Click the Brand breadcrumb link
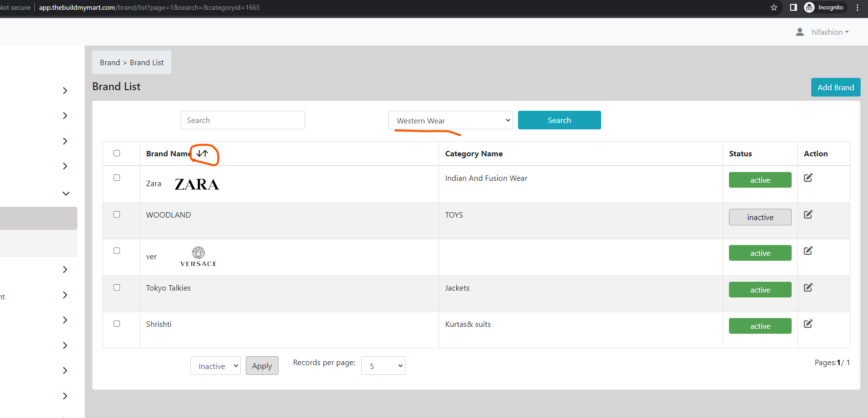The width and height of the screenshot is (868, 418). [x=110, y=62]
